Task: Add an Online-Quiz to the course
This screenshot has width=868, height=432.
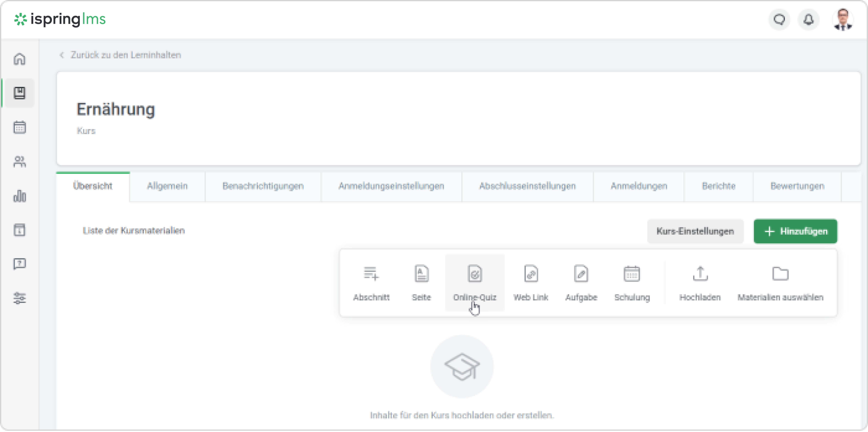Action: (x=474, y=283)
